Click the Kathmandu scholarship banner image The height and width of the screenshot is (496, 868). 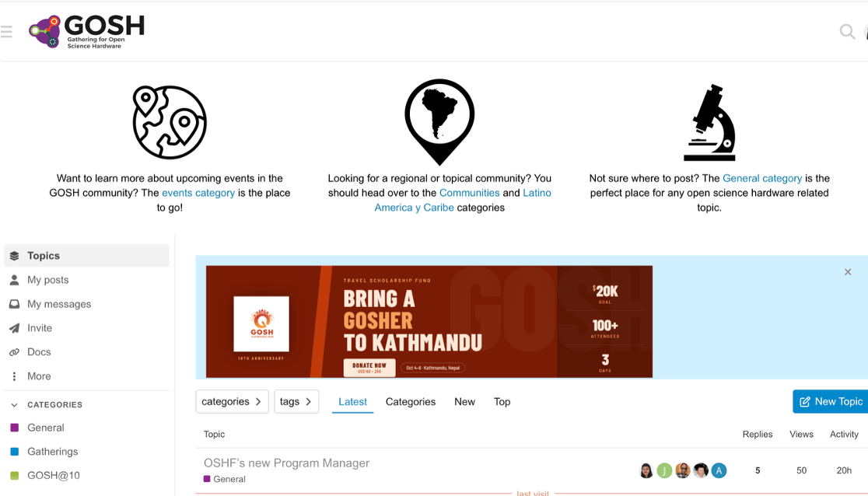[429, 322]
